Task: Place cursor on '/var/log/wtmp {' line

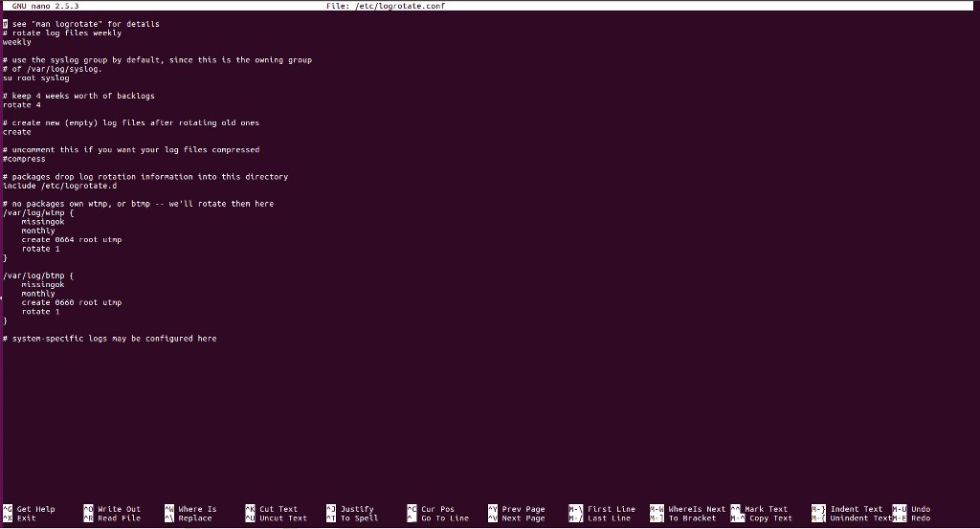Action: [38, 213]
